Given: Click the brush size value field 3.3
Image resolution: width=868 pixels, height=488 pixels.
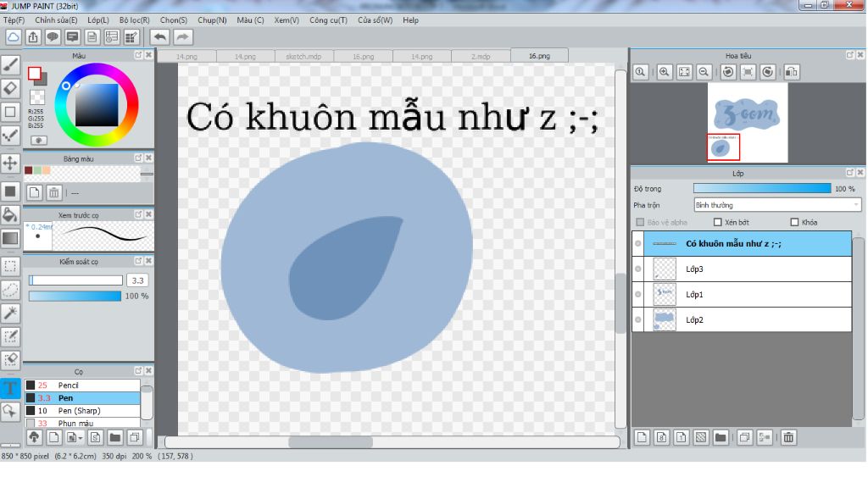Looking at the screenshot, I should coord(137,280).
